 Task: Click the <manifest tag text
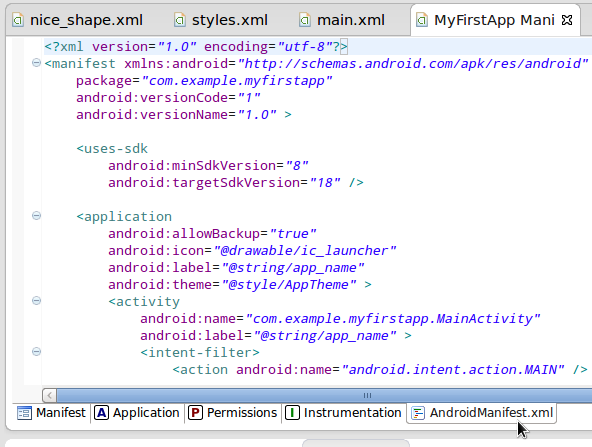pos(80,63)
